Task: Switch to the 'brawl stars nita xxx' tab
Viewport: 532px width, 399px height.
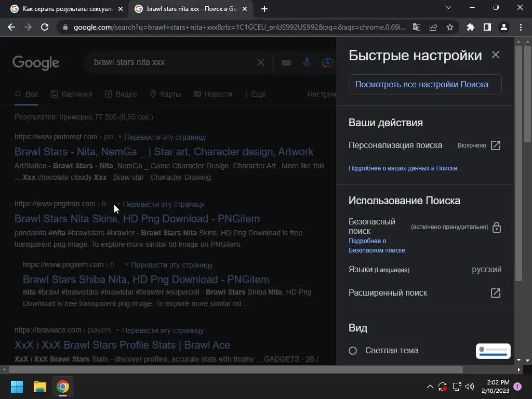Action: (192, 9)
